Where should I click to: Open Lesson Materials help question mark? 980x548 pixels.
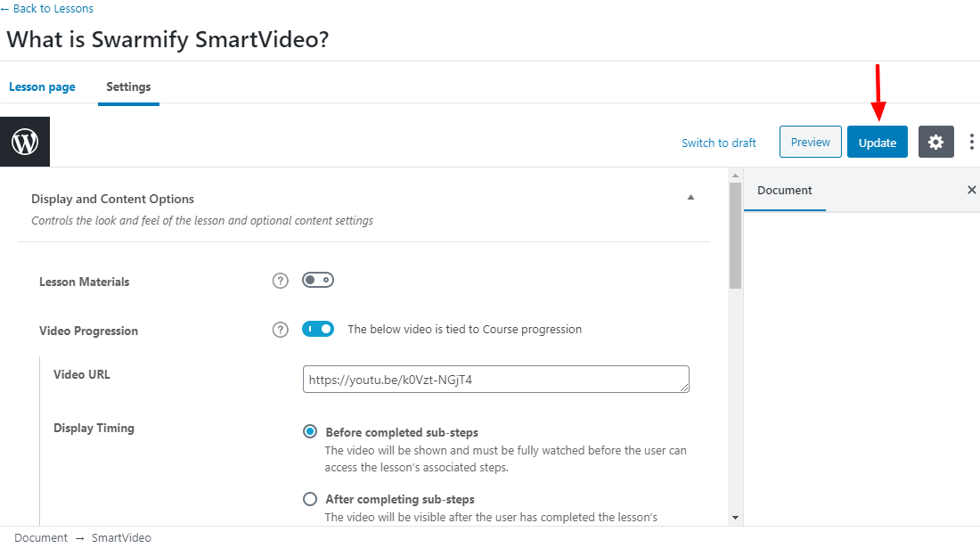(280, 282)
